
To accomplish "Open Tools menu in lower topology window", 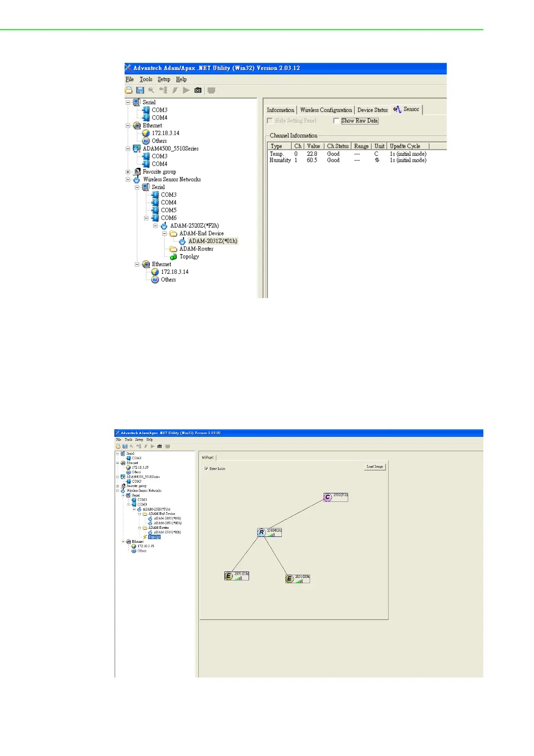I will click(128, 440).
